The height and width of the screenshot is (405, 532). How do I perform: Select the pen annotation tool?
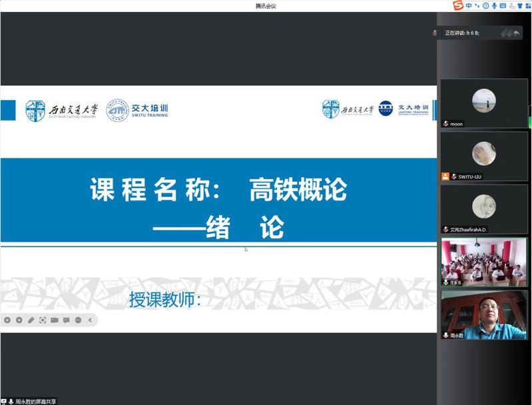coord(31,320)
